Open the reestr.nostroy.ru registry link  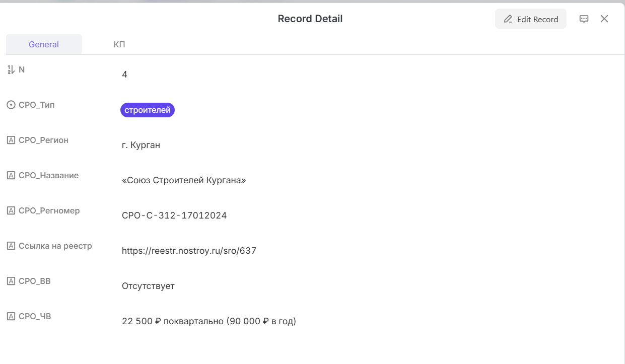[x=189, y=251]
